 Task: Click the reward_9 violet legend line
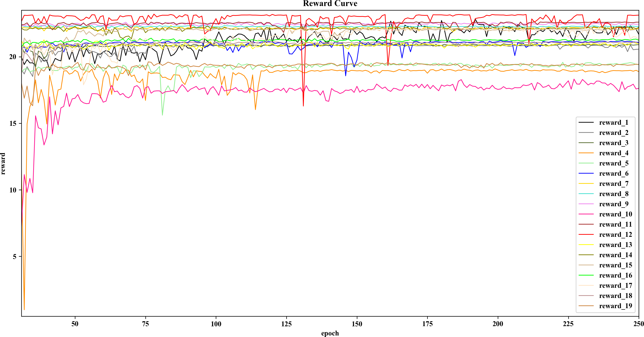(586, 204)
